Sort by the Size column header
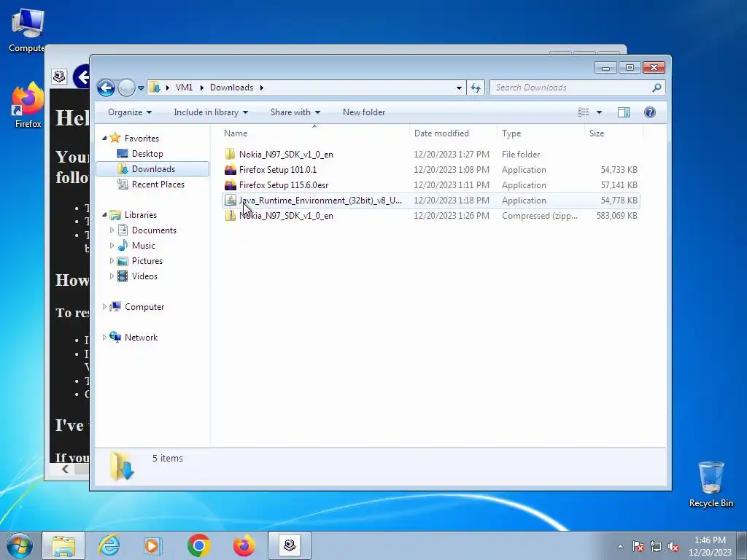747x560 pixels. tap(614, 133)
